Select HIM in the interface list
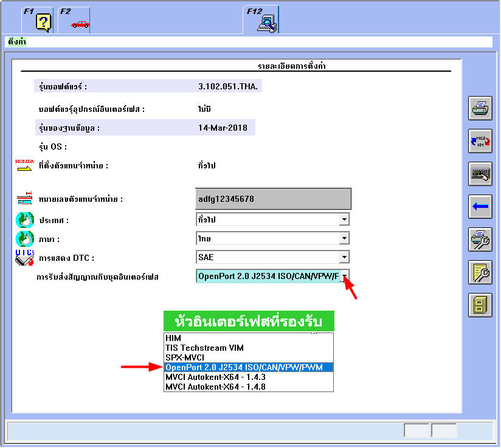501x448 pixels. click(249, 338)
